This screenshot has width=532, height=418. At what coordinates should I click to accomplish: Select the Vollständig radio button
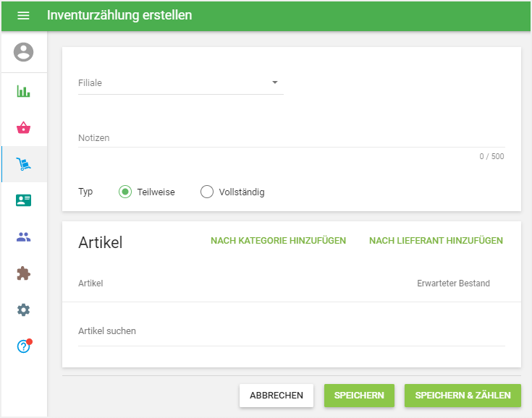(x=207, y=192)
